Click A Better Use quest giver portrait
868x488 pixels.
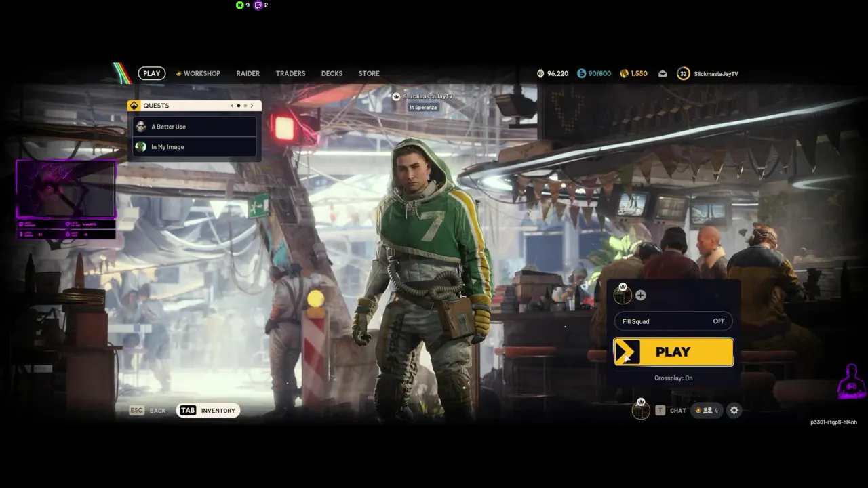click(x=141, y=127)
